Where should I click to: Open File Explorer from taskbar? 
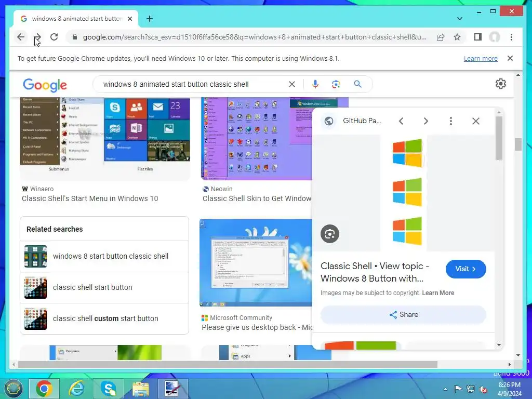pyautogui.click(x=141, y=389)
